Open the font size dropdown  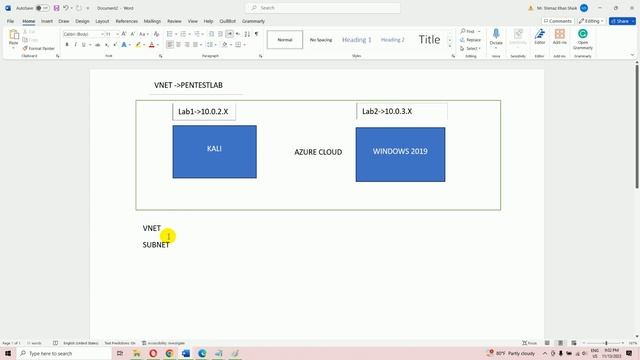[117, 34]
